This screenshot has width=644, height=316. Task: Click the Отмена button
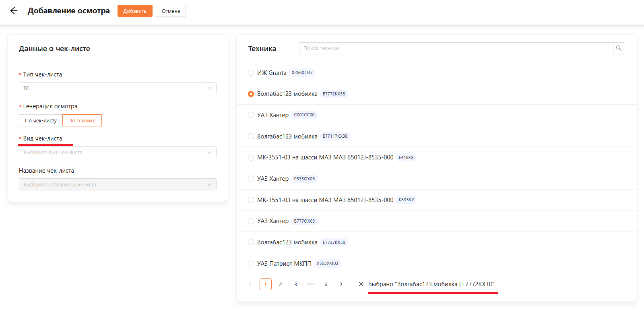[171, 11]
